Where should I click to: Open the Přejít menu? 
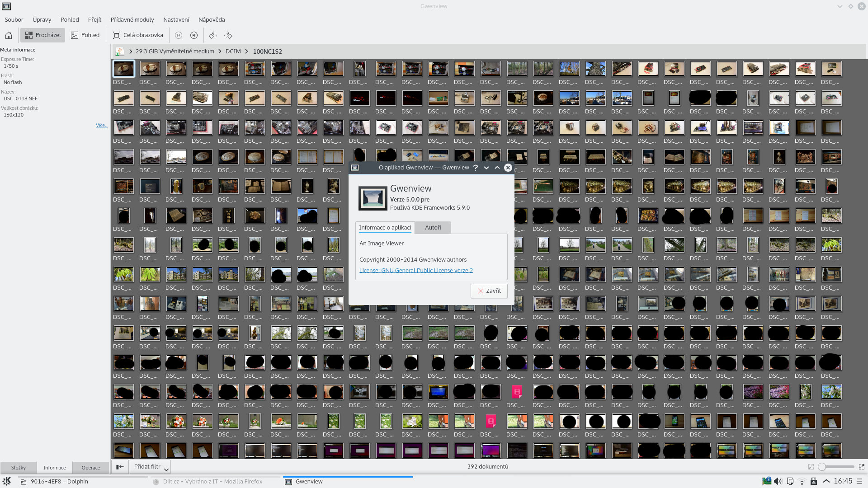pyautogui.click(x=94, y=20)
